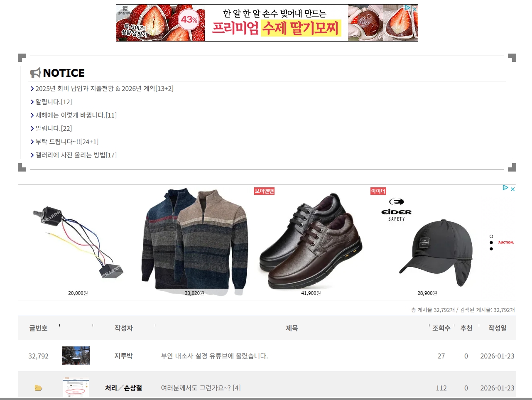The image size is (532, 400).
Task: Click the Eider Safety logo
Action: coord(396,210)
